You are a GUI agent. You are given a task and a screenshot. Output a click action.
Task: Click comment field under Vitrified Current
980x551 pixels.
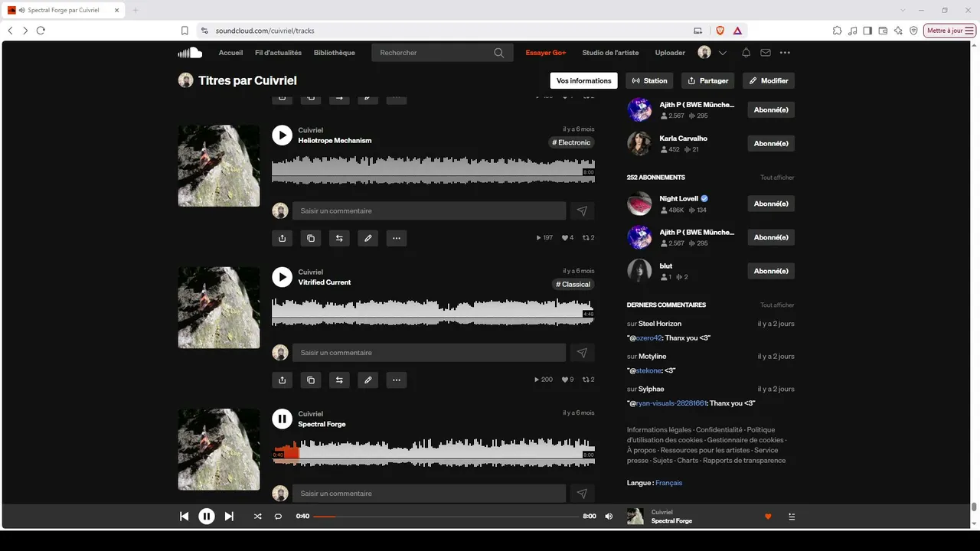click(429, 353)
